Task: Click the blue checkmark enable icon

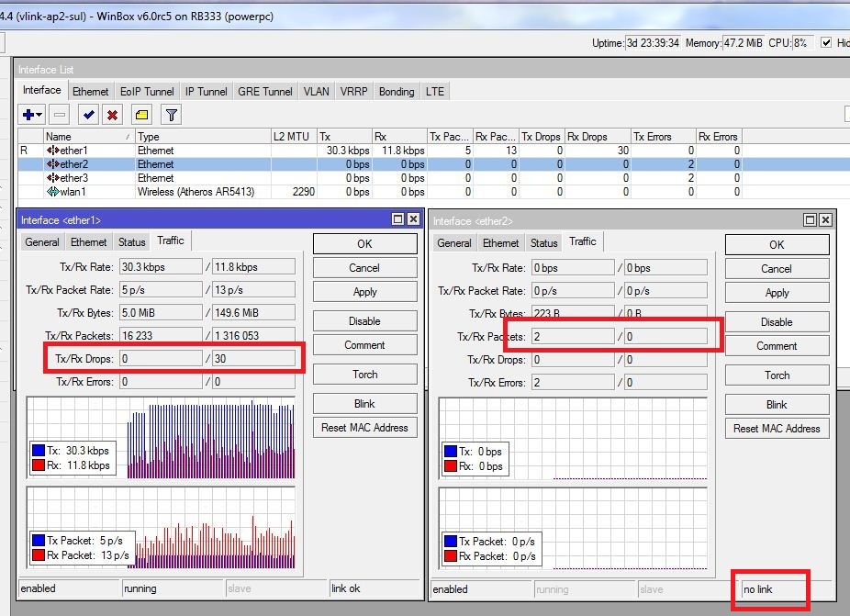Action: pyautogui.click(x=88, y=115)
